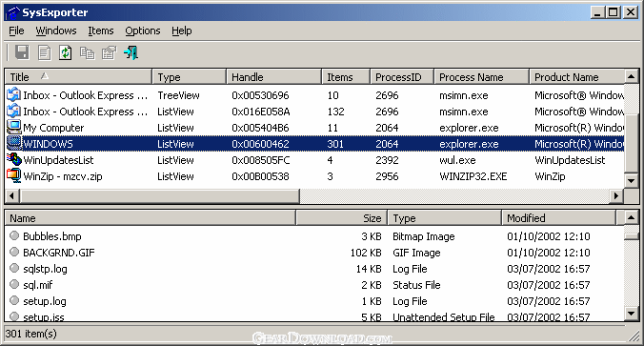Image resolution: width=644 pixels, height=346 pixels.
Task: Click the Status File type cell
Action: pos(416,285)
